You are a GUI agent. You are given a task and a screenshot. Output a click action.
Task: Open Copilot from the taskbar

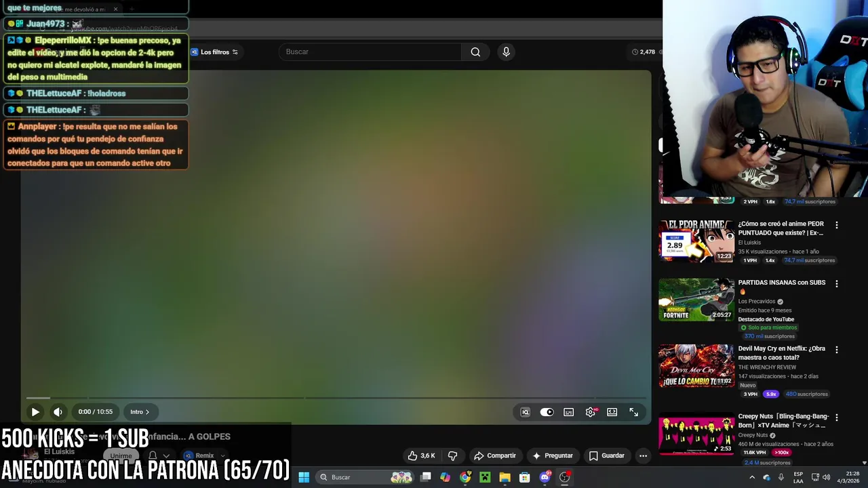(445, 477)
